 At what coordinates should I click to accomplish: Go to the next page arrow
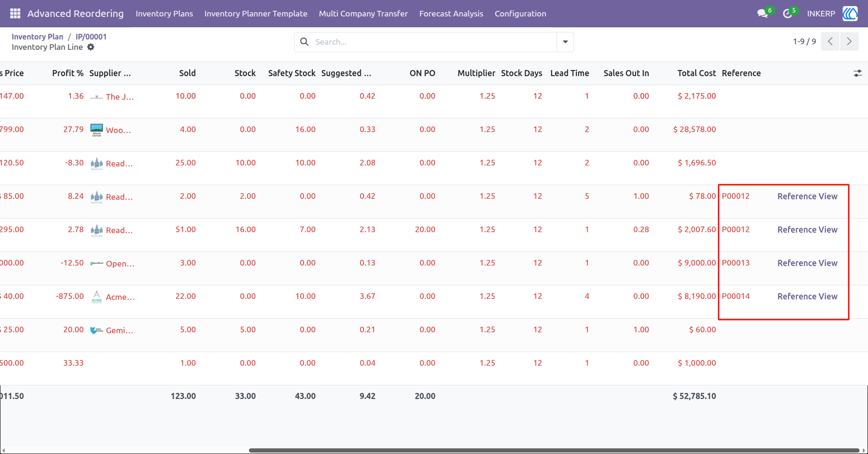849,41
